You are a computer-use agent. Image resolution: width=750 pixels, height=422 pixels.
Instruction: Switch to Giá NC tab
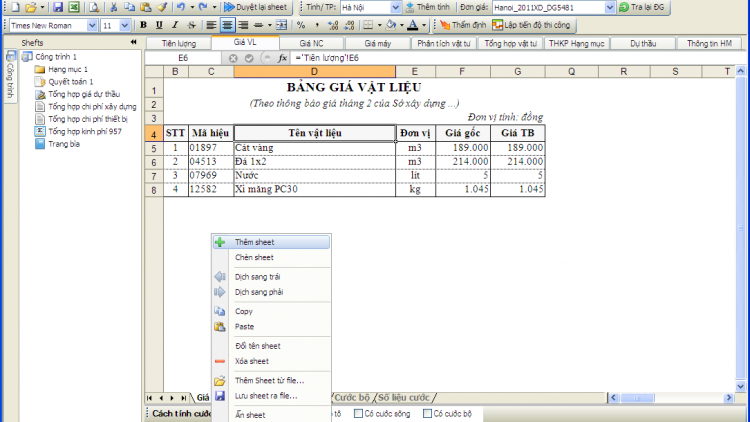click(x=311, y=44)
